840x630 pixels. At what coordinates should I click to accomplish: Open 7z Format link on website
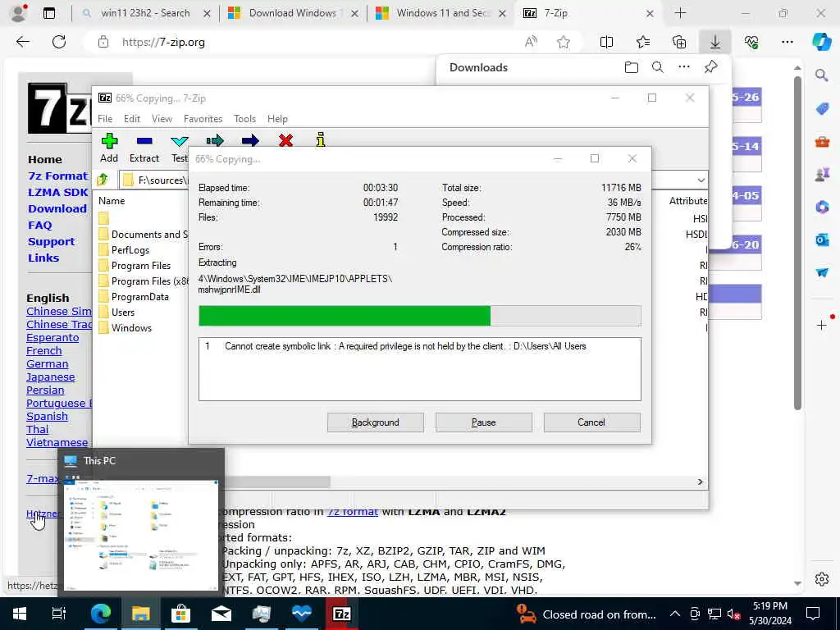(x=58, y=176)
